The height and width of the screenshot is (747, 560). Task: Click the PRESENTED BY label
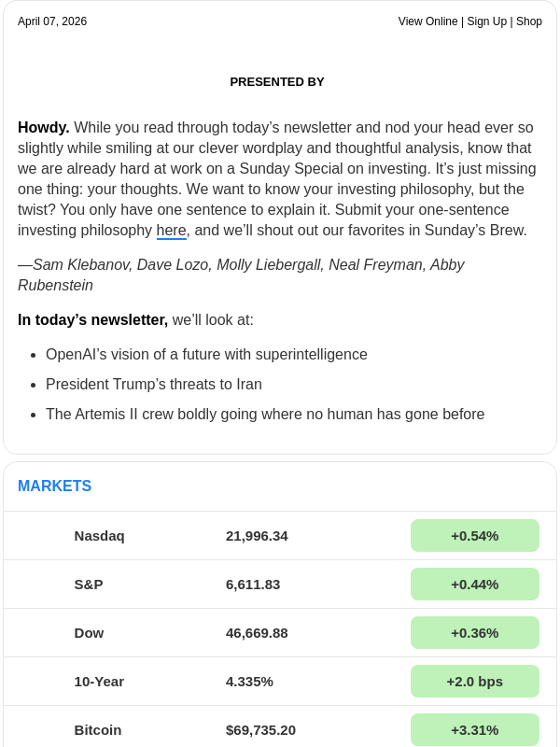point(277,82)
